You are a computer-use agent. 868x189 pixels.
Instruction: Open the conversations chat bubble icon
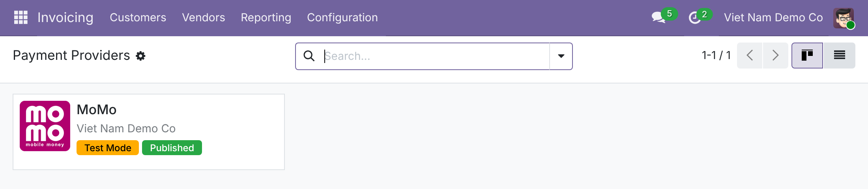pos(658,17)
